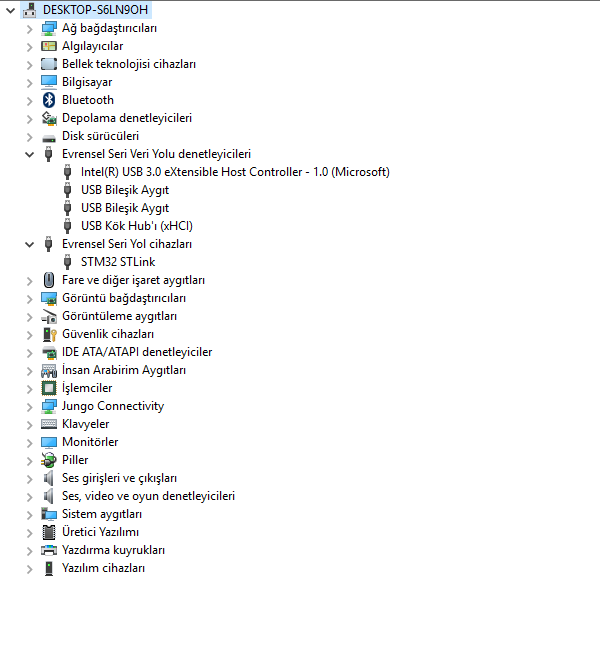Expand the İşlemciler category

(x=29, y=389)
